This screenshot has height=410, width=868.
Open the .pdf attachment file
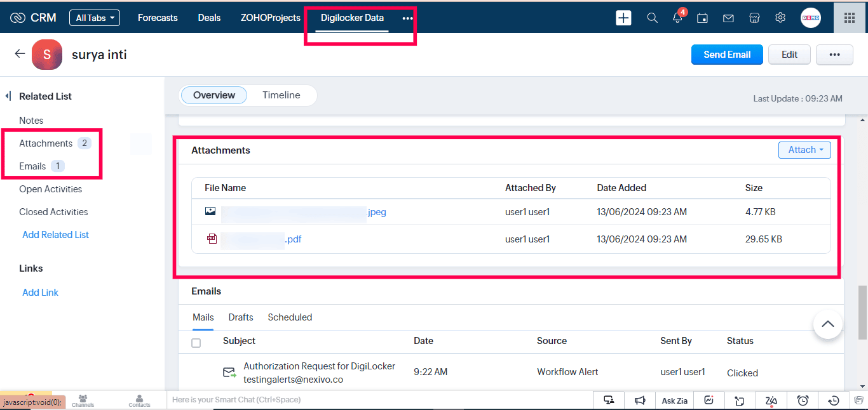(261, 239)
